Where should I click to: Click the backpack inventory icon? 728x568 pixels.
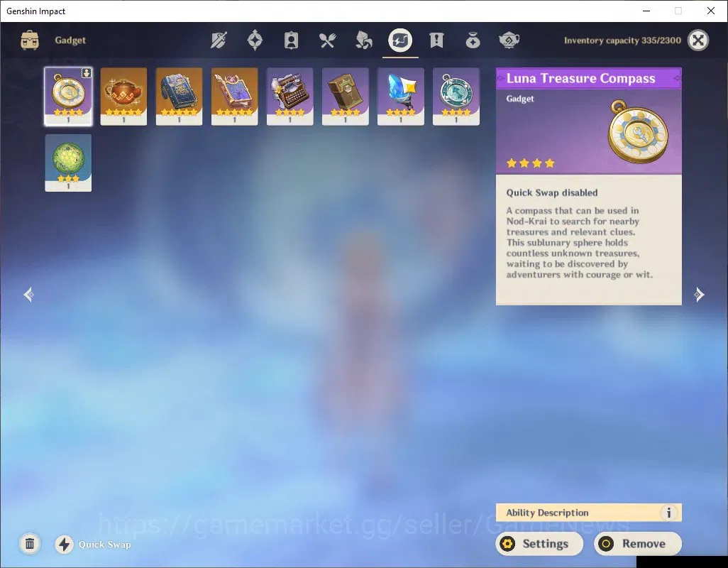(x=30, y=40)
